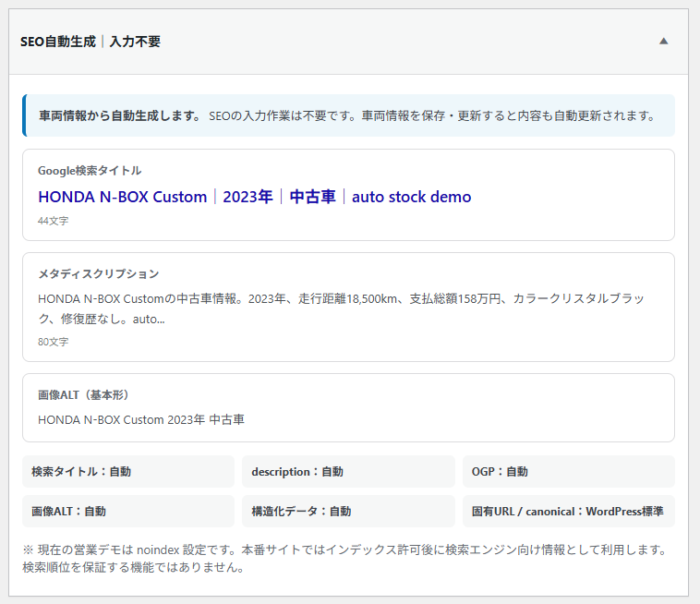Click the 80文字 character count

54,342
